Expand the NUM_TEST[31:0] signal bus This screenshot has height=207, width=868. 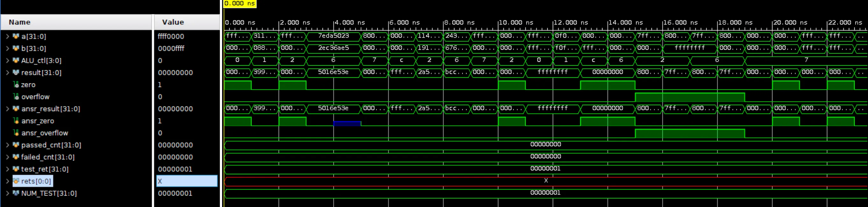[7, 193]
